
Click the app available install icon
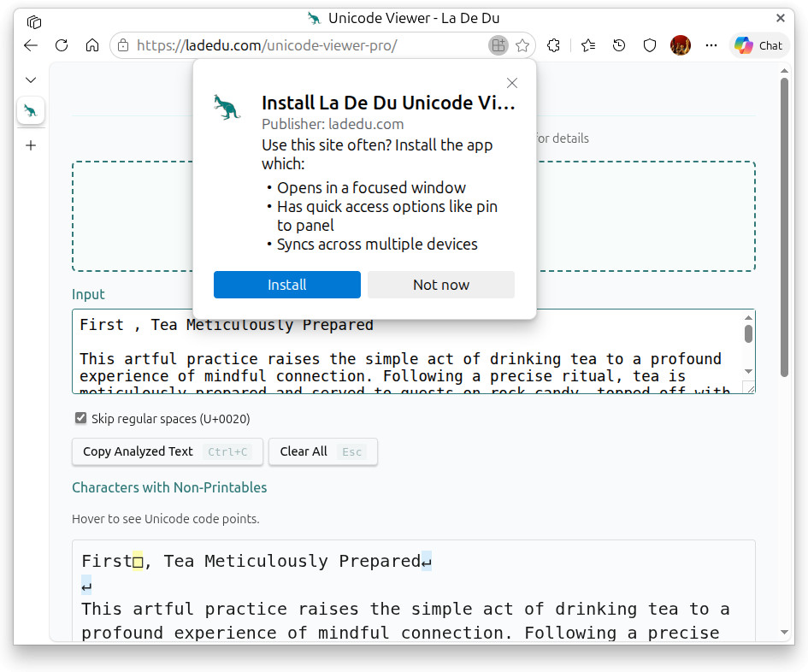coord(498,45)
